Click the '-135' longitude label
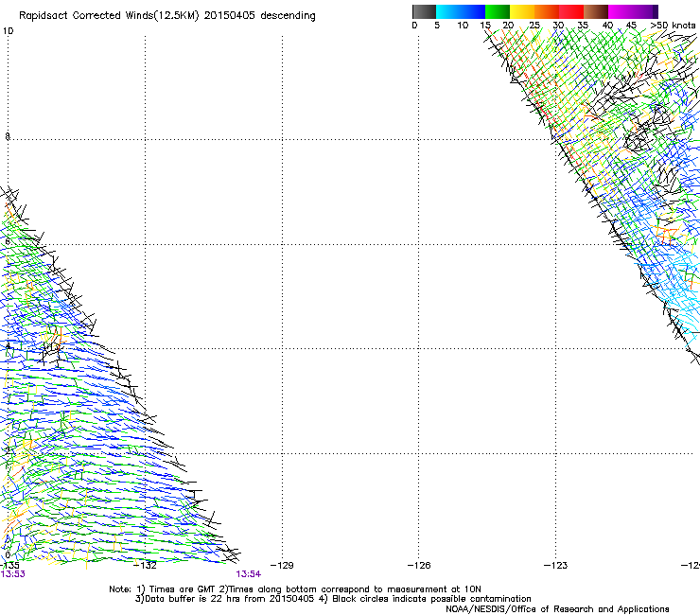The image size is (700, 615). (9, 566)
